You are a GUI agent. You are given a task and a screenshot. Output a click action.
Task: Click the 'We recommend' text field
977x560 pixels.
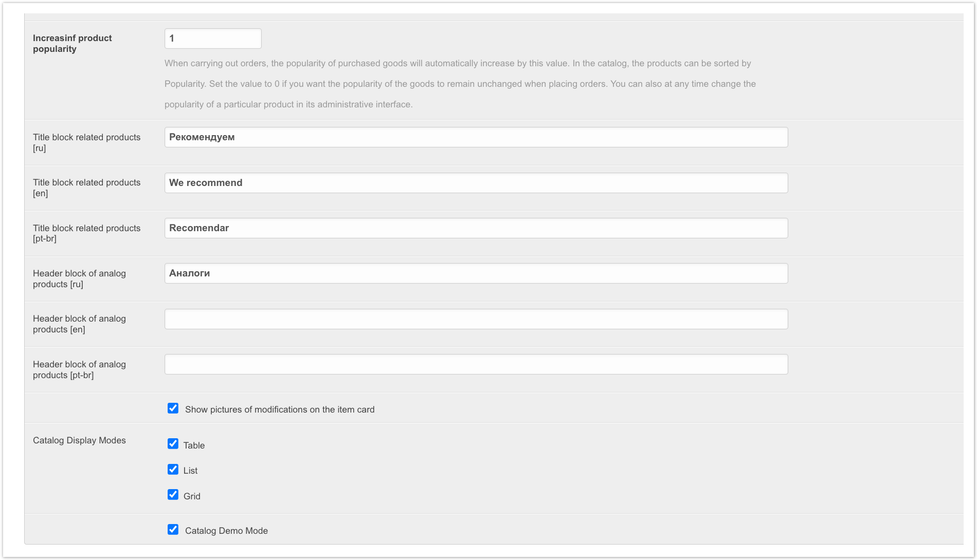[x=476, y=183]
